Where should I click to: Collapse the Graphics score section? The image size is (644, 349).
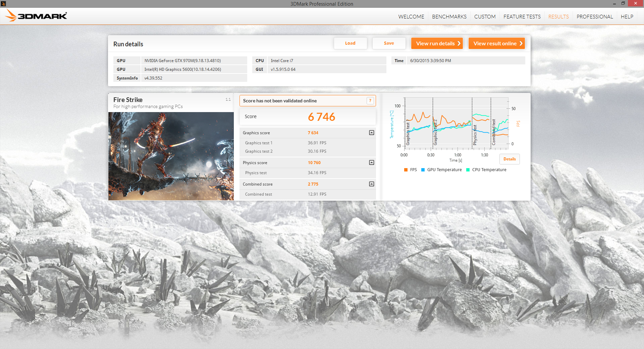372,133
